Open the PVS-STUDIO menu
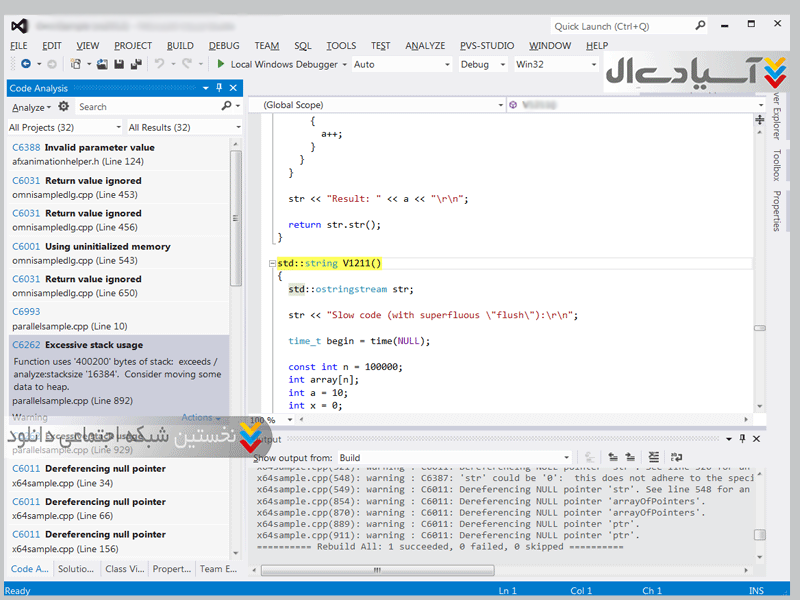Viewport: 800px width, 600px height. pyautogui.click(x=486, y=45)
